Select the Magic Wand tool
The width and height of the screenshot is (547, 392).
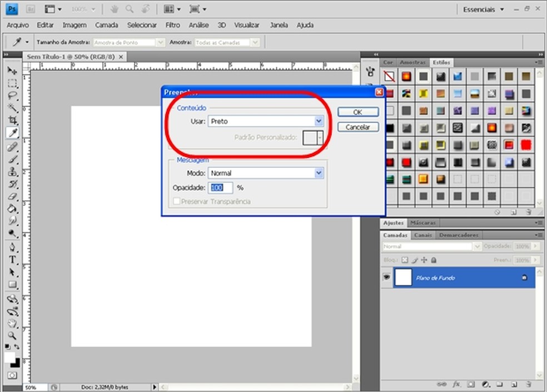(x=12, y=108)
